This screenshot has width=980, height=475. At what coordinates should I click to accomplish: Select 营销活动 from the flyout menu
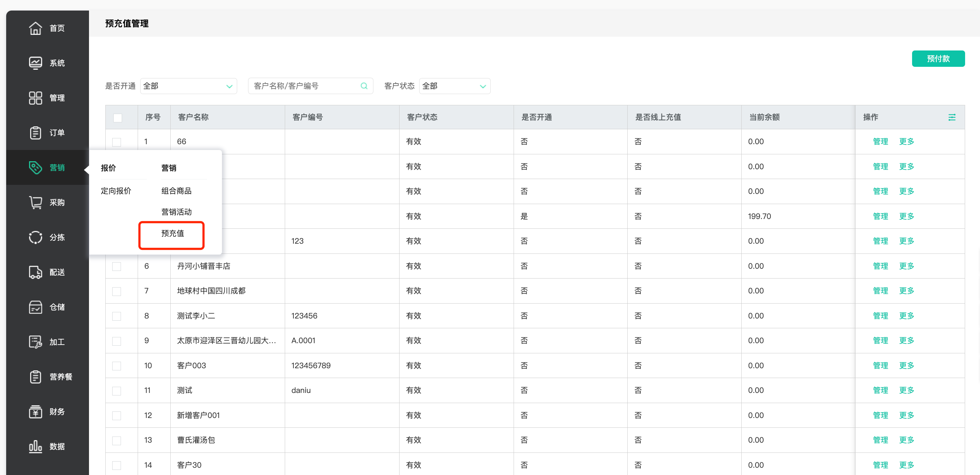176,212
